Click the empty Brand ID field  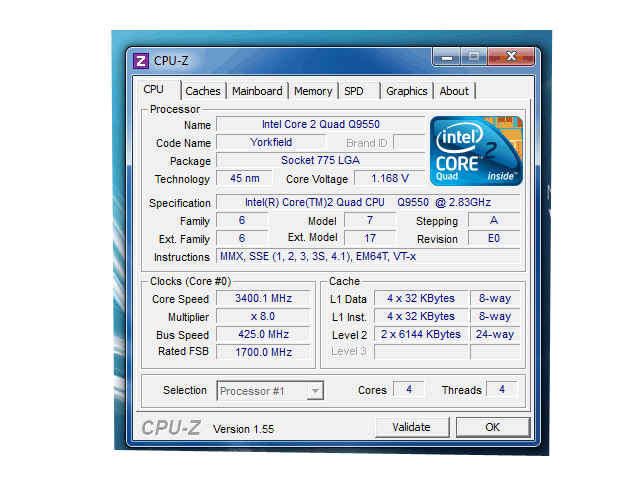pos(409,142)
